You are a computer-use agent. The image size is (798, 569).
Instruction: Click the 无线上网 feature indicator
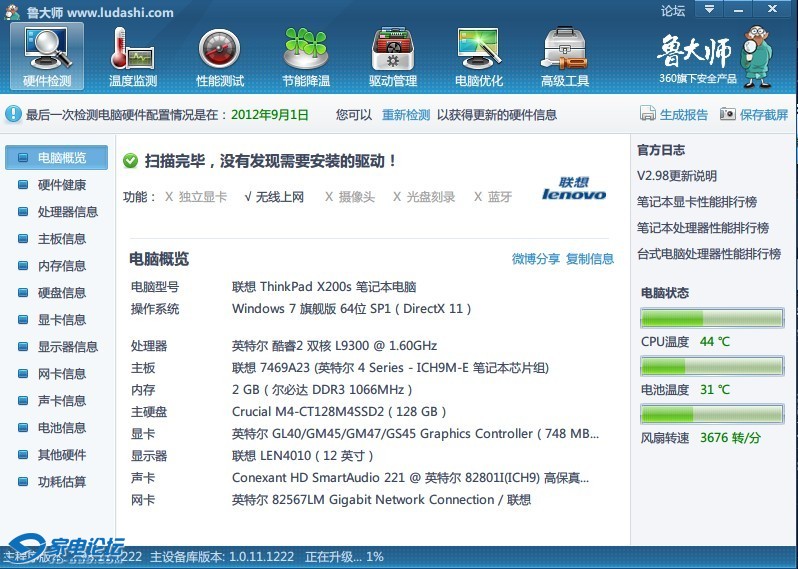[x=274, y=196]
